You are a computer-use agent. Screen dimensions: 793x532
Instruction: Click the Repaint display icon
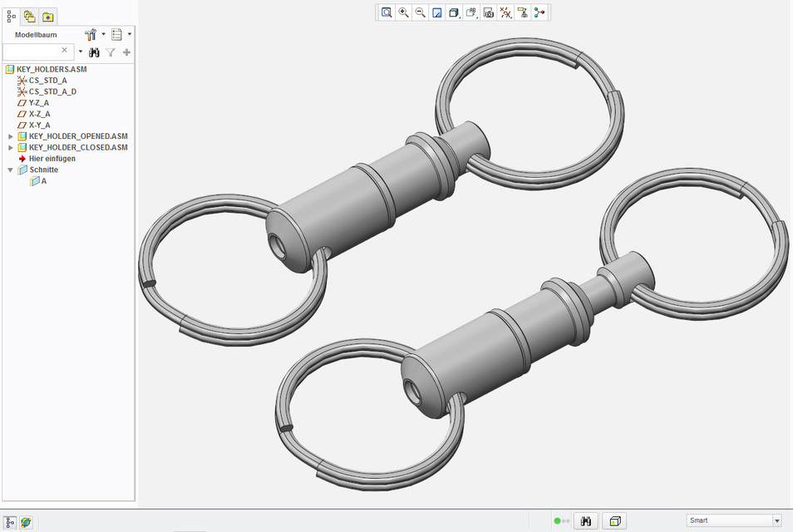436,12
